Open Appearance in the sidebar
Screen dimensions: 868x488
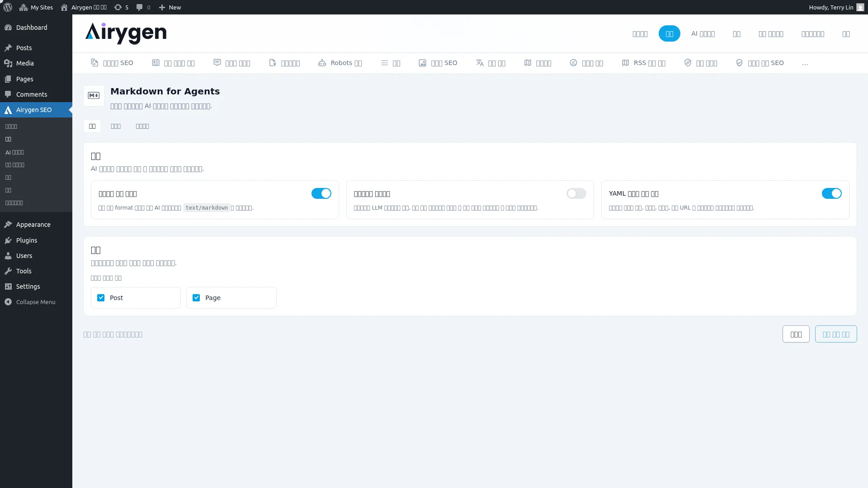pyautogui.click(x=36, y=225)
